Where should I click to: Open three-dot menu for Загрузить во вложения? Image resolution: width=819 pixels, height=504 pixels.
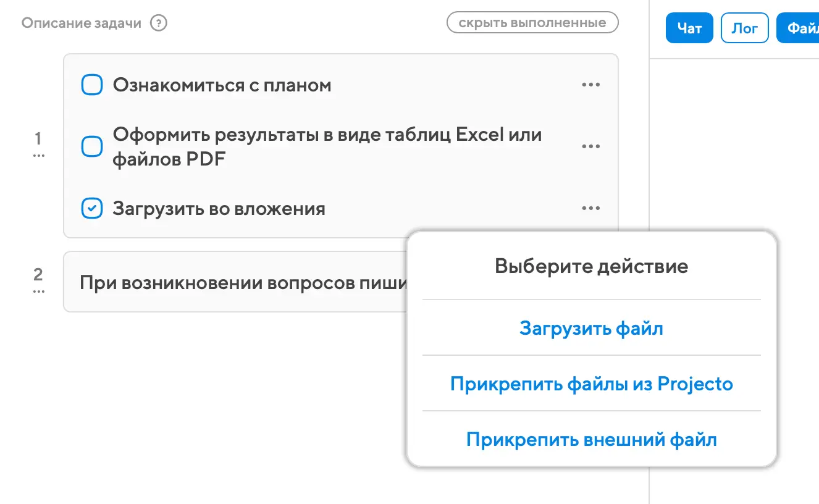point(590,209)
